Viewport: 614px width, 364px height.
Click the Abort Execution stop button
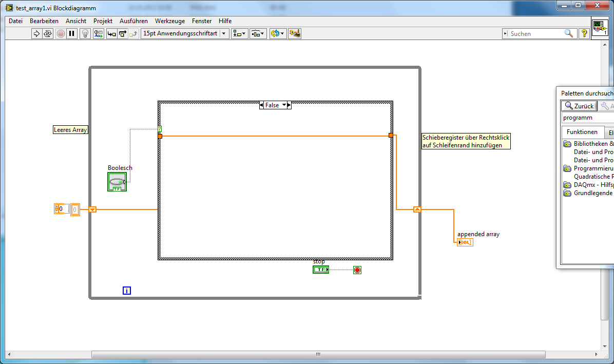[x=61, y=34]
